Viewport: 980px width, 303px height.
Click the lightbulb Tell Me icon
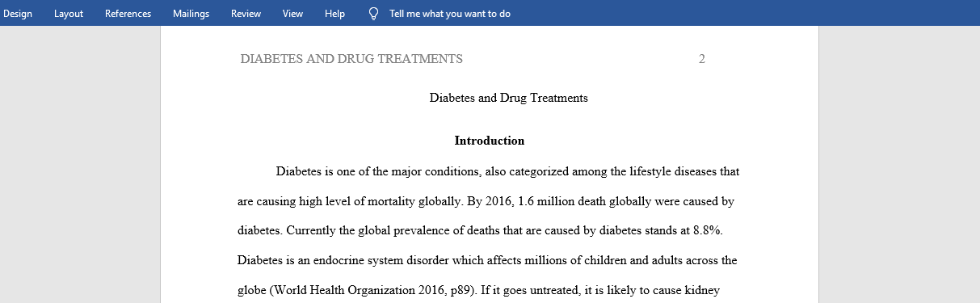(373, 14)
